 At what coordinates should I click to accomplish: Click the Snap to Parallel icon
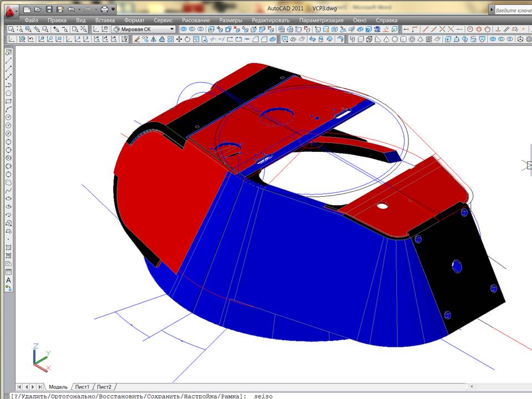point(507,29)
